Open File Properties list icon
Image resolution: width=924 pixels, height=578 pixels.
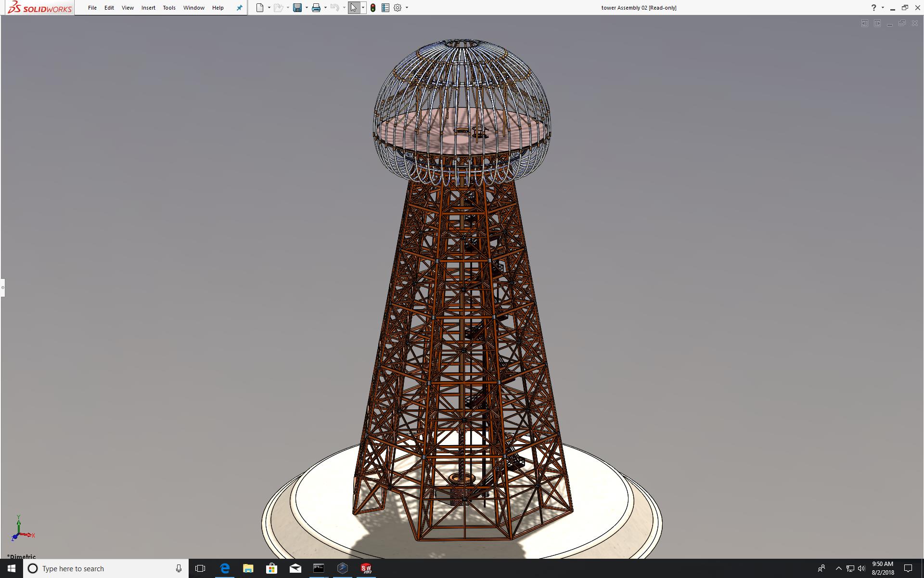(385, 8)
